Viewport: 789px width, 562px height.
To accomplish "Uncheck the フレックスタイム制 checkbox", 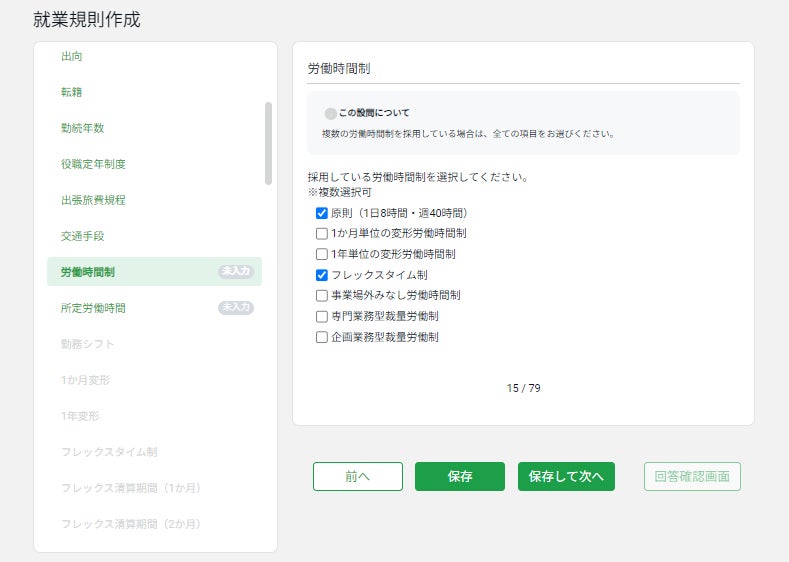I will pos(322,275).
